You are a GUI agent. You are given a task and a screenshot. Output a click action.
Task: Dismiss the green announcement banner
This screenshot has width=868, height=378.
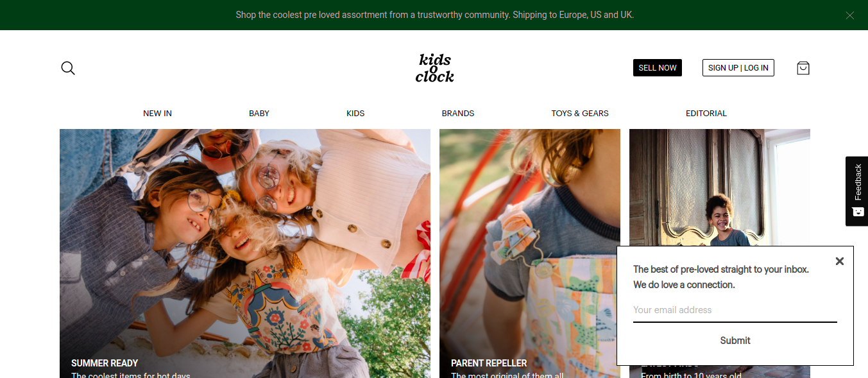coord(850,15)
